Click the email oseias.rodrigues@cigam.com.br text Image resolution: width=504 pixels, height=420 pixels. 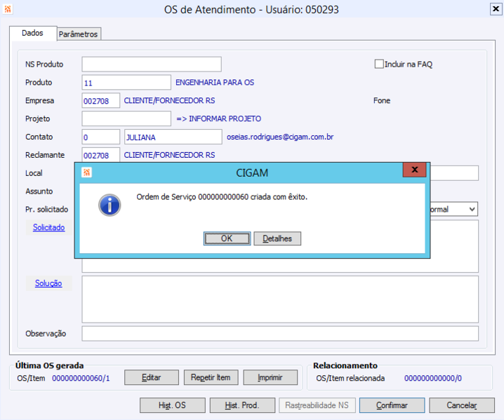[x=280, y=137]
